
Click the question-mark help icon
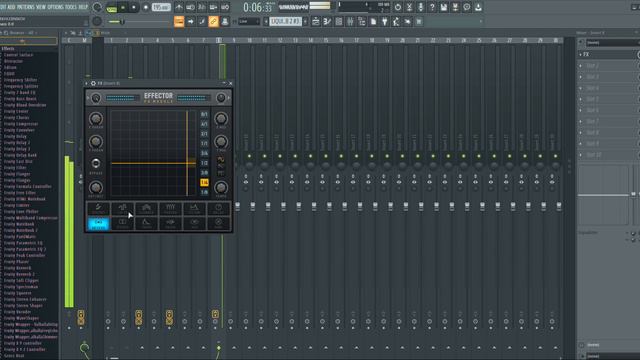[432, 7]
